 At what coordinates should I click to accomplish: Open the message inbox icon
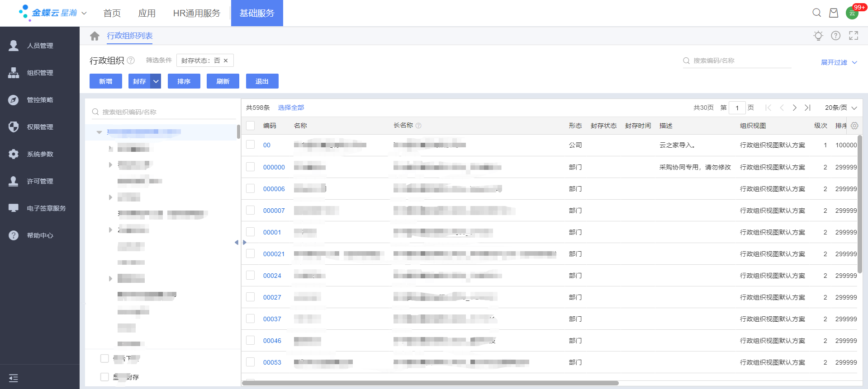pyautogui.click(x=834, y=13)
